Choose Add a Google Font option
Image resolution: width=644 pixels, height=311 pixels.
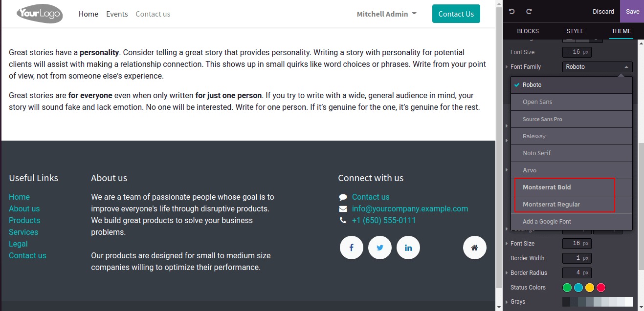point(547,222)
